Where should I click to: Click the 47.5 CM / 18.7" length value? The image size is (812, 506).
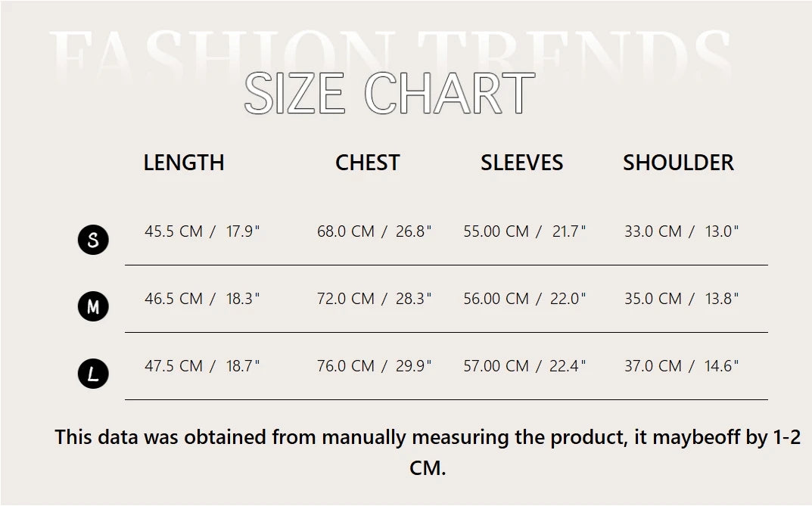202,365
